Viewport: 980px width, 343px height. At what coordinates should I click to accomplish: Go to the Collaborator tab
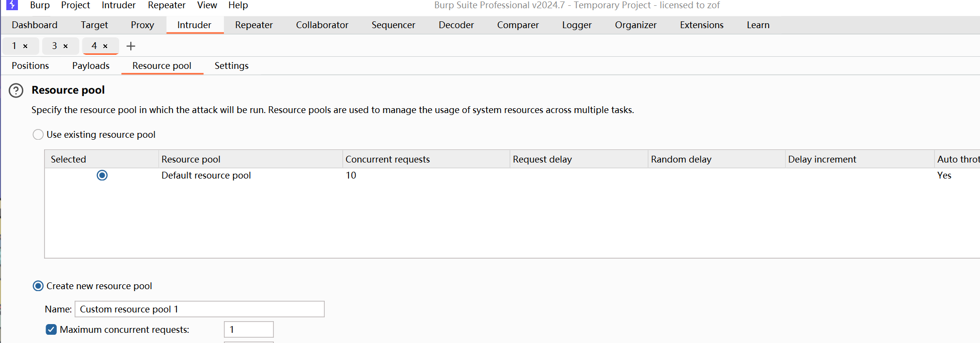tap(322, 25)
